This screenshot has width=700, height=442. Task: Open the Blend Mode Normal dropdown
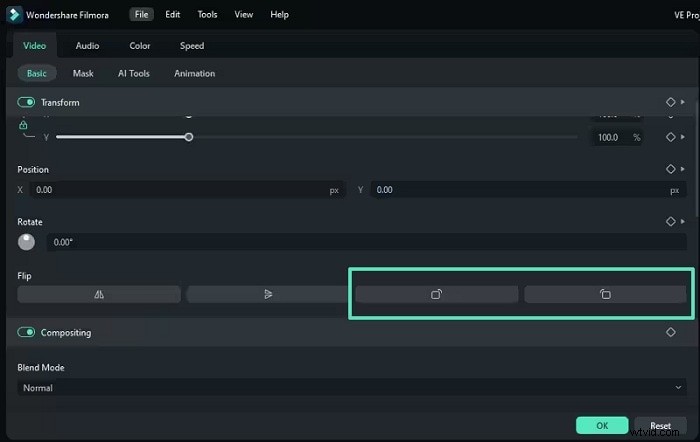[352, 388]
